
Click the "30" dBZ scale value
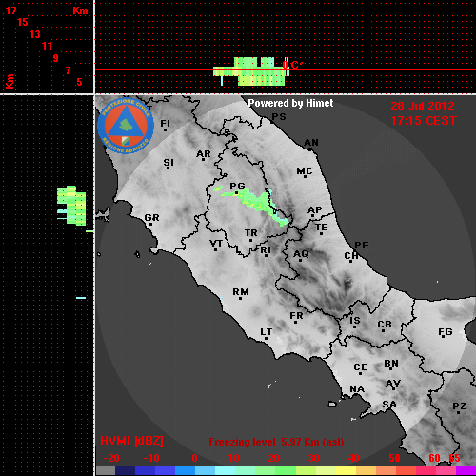pos(313,458)
